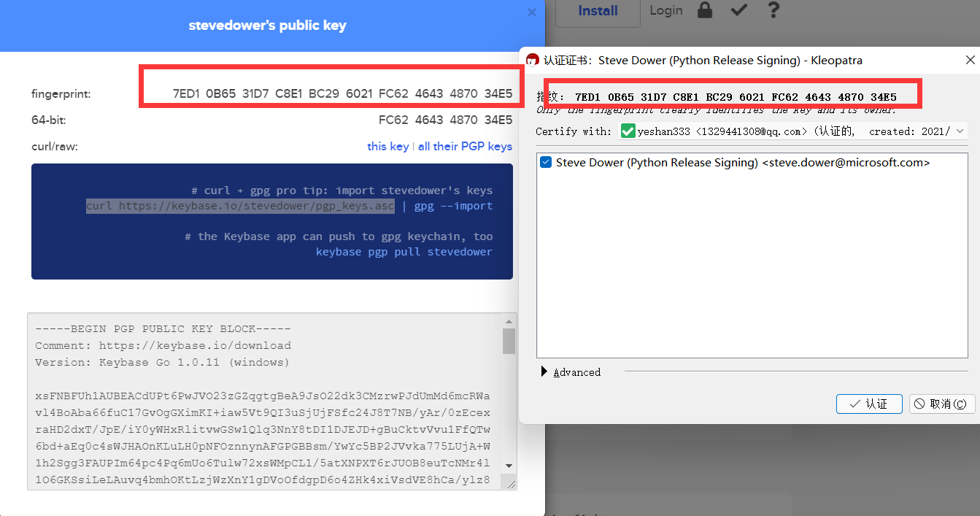Click the question mark help icon

[773, 10]
